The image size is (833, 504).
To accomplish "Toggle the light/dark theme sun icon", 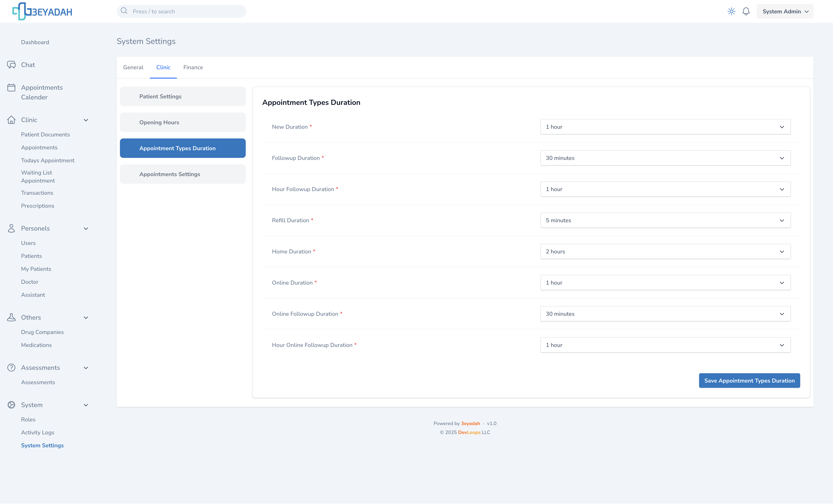I will [731, 12].
